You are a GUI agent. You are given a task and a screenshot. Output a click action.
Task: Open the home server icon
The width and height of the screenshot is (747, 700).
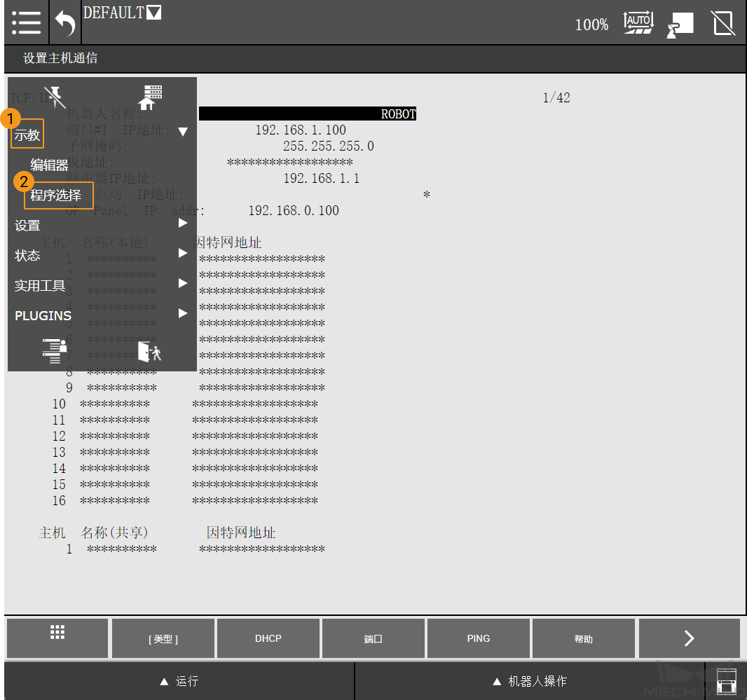(149, 97)
